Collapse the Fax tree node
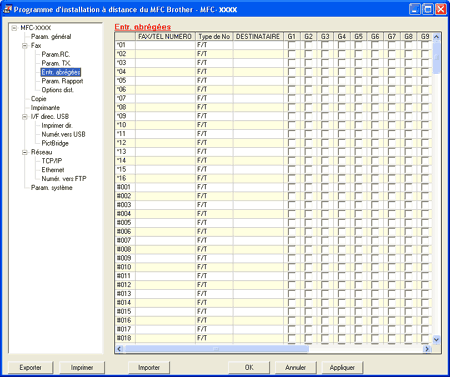The height and width of the screenshot is (377, 450). pos(25,46)
